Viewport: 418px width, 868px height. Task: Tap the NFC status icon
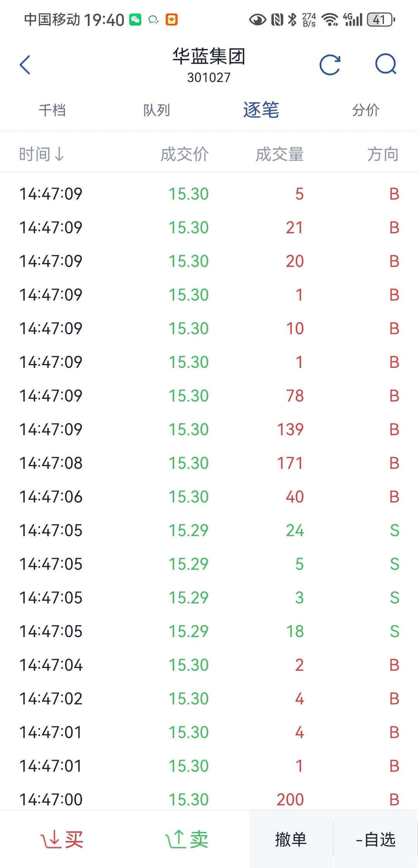point(277,19)
